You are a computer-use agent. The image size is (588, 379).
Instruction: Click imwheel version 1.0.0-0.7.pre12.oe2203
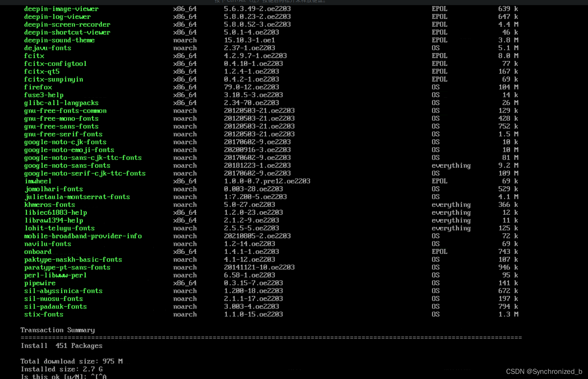coord(267,181)
